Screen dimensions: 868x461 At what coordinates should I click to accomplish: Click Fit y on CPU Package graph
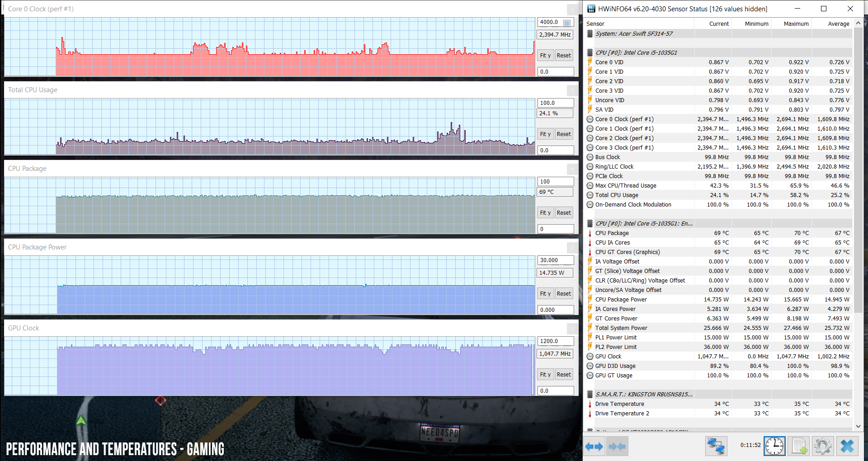click(x=545, y=213)
